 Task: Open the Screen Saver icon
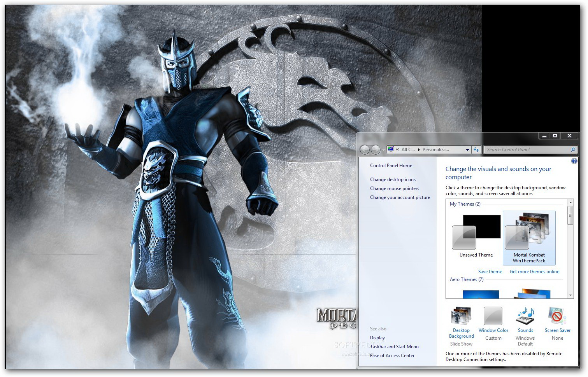pos(557,316)
